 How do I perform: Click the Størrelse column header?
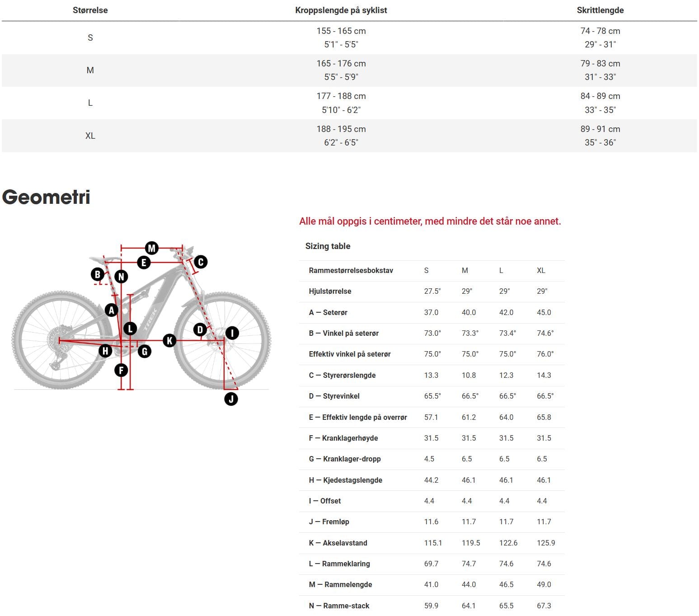[x=90, y=10]
